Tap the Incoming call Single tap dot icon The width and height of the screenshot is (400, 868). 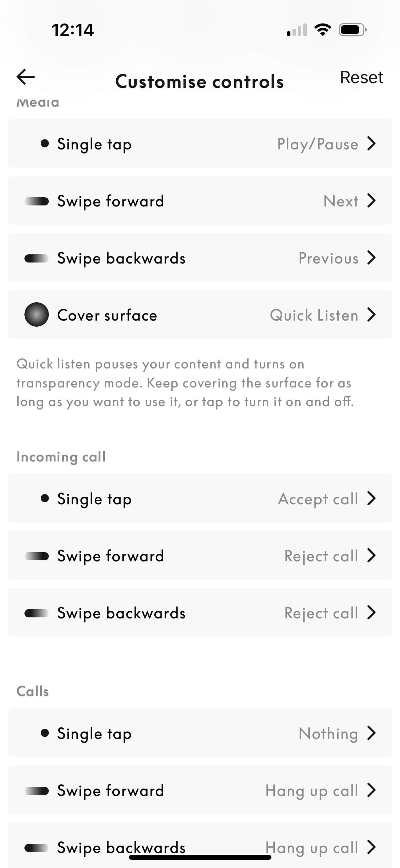(44, 498)
